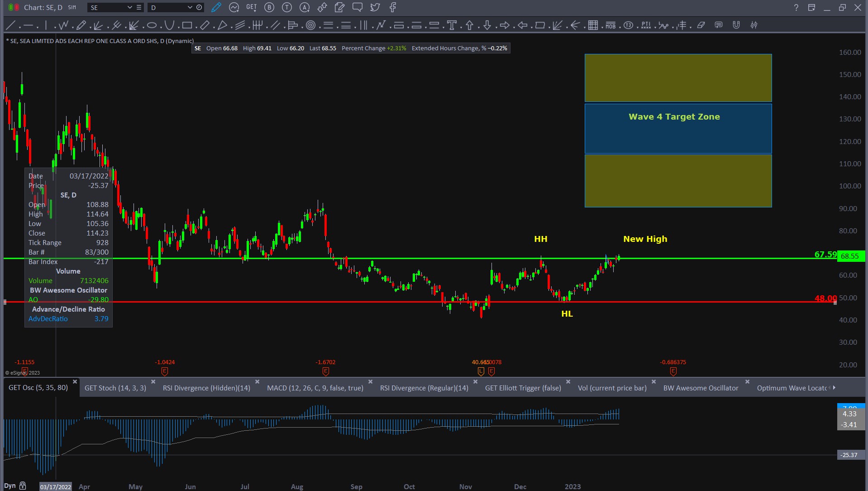Select the text label tool
The height and width of the screenshot is (491, 868).
[451, 25]
